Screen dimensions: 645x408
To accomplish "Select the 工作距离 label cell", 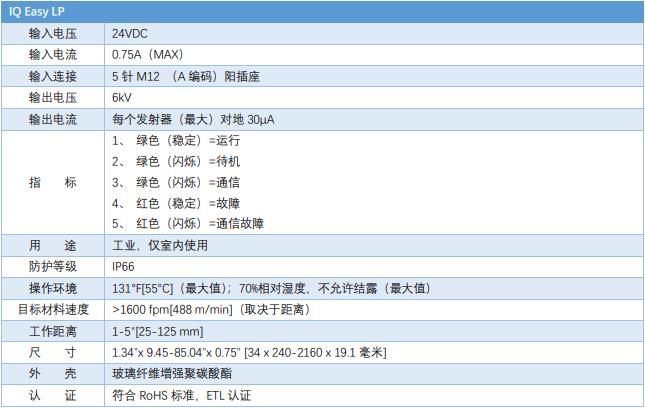I will 53,332.
